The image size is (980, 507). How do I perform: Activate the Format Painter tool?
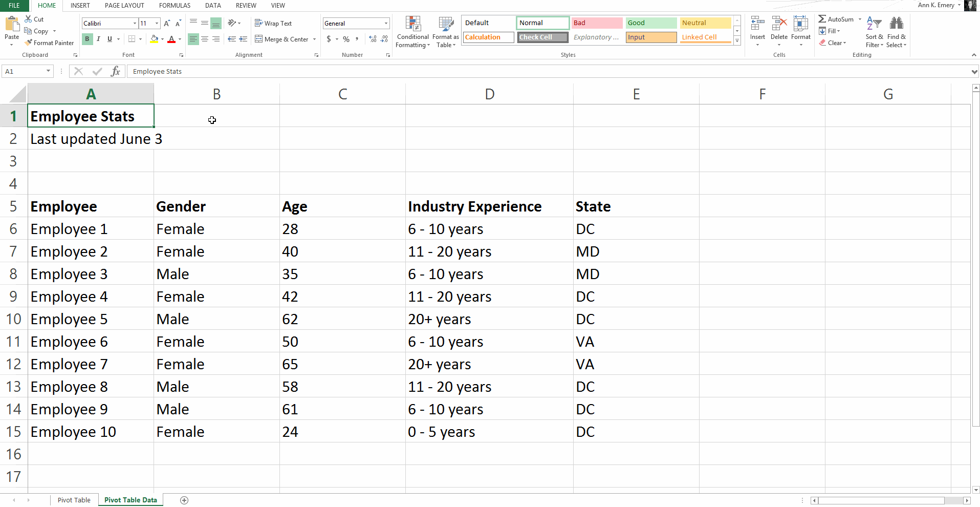tap(49, 43)
